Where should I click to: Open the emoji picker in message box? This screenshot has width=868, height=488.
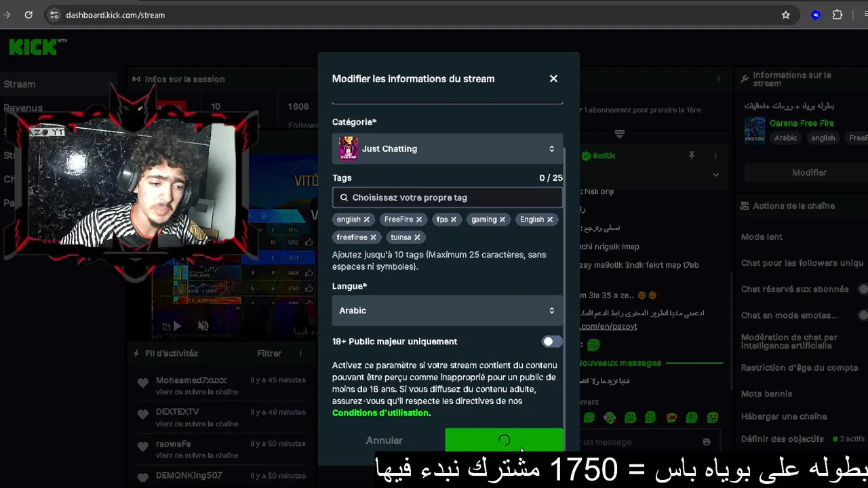click(x=707, y=442)
